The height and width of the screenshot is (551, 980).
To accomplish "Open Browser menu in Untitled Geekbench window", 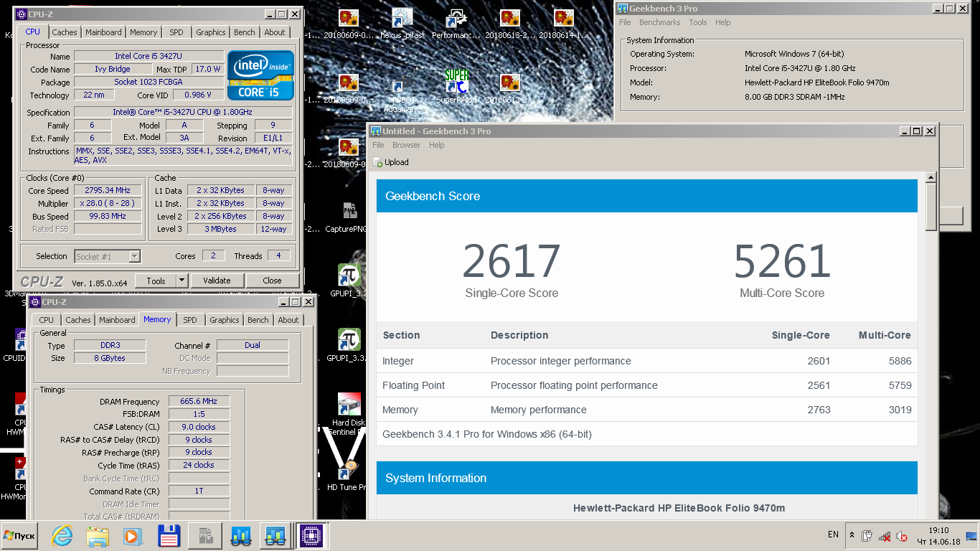I will [x=406, y=145].
